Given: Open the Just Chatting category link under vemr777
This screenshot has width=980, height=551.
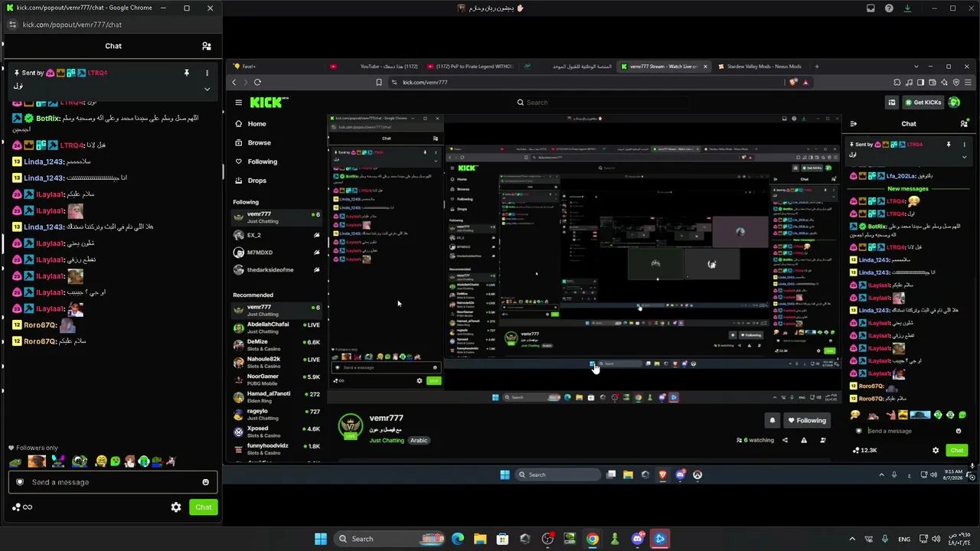Looking at the screenshot, I should (387, 441).
